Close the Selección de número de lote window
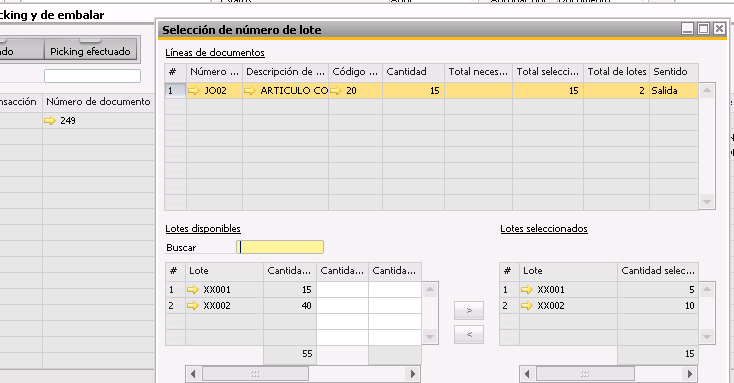Image resolution: width=734 pixels, height=383 pixels. coord(719,29)
